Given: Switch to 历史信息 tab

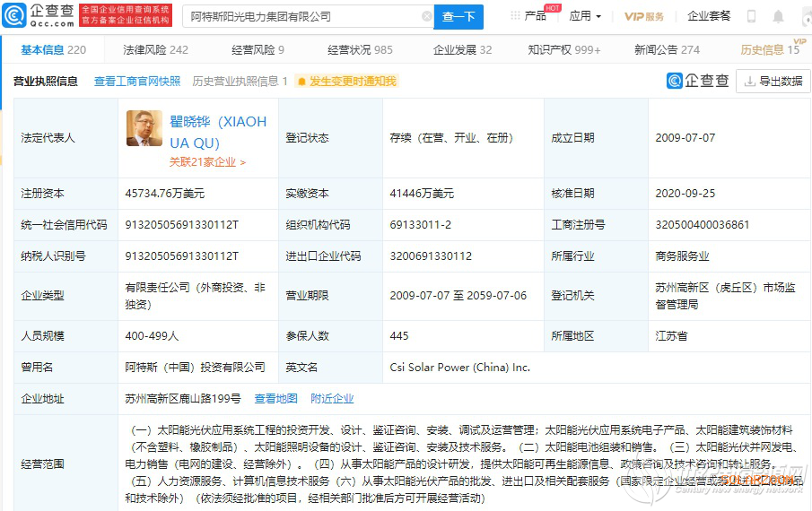Looking at the screenshot, I should click(770, 49).
